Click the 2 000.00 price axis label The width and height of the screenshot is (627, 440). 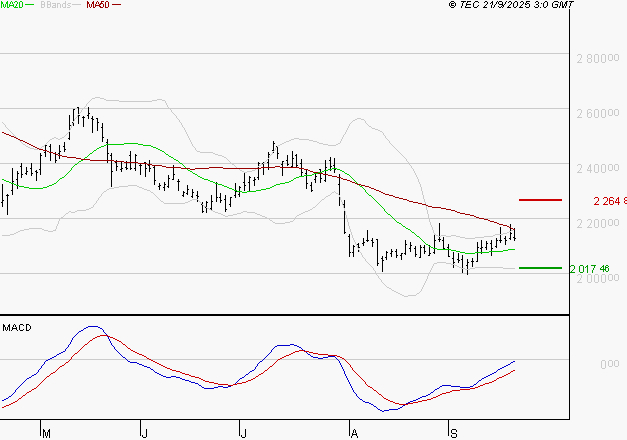(x=599, y=278)
